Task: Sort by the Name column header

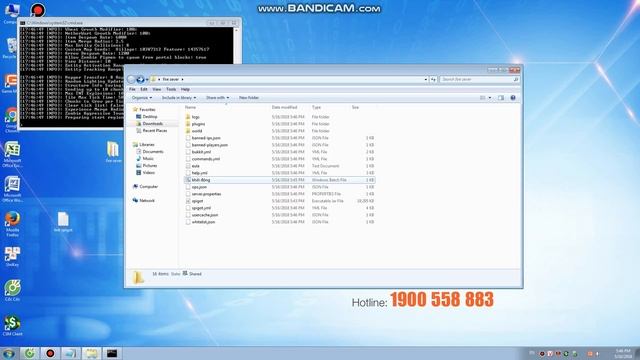Action: pos(191,107)
